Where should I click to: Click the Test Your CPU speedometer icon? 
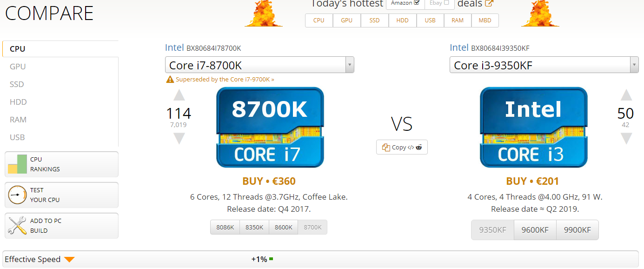click(17, 195)
